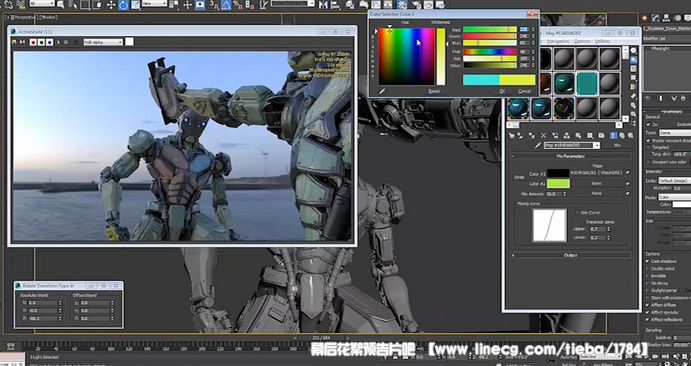Viewport: 691px width, 366px height.
Task: Toggle Cast shadows option in VRayLight
Action: pos(648,261)
